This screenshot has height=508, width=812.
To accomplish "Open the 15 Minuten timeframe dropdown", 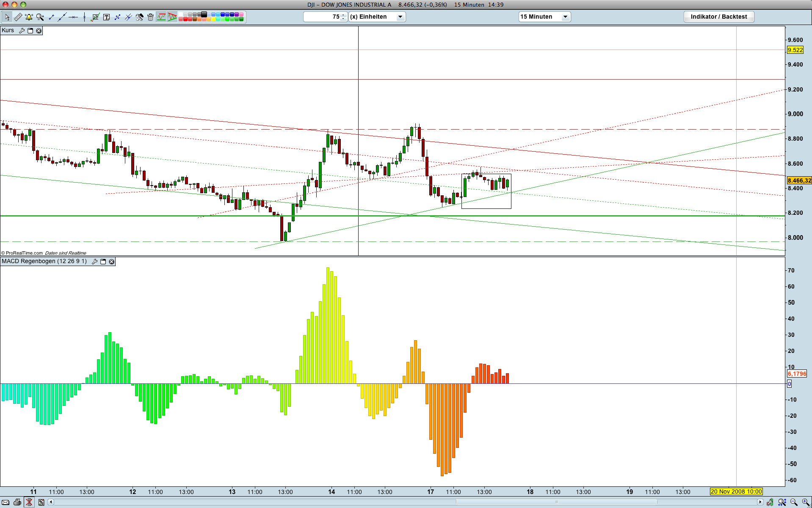I will tap(545, 17).
